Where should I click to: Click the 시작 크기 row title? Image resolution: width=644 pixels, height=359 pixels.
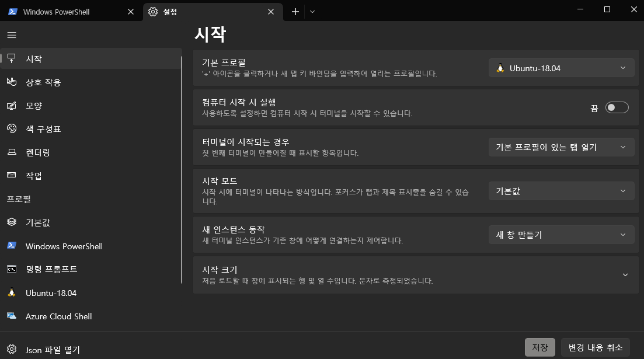coord(220,270)
